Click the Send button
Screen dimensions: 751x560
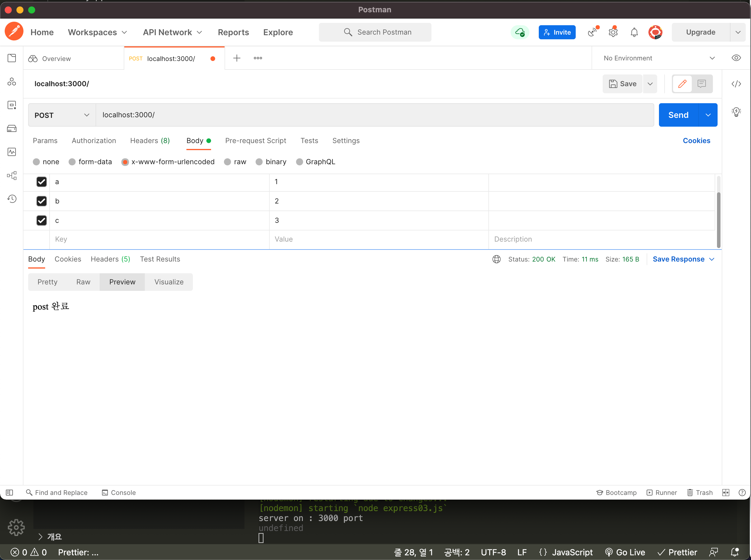pos(678,115)
